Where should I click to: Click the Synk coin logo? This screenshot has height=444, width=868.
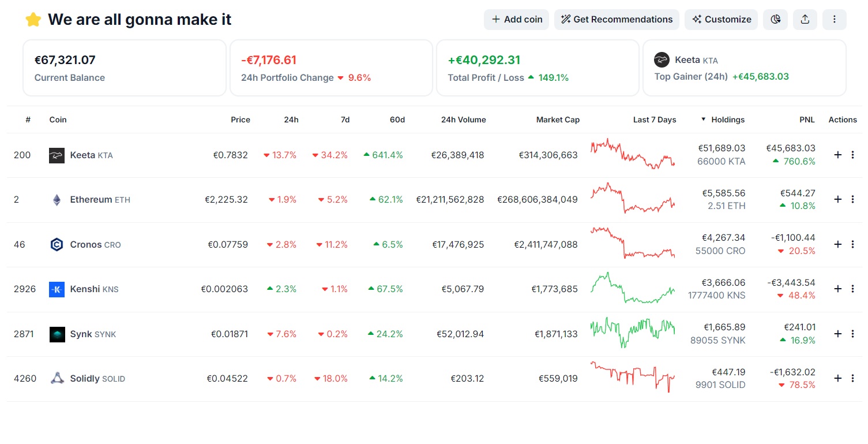coord(57,334)
